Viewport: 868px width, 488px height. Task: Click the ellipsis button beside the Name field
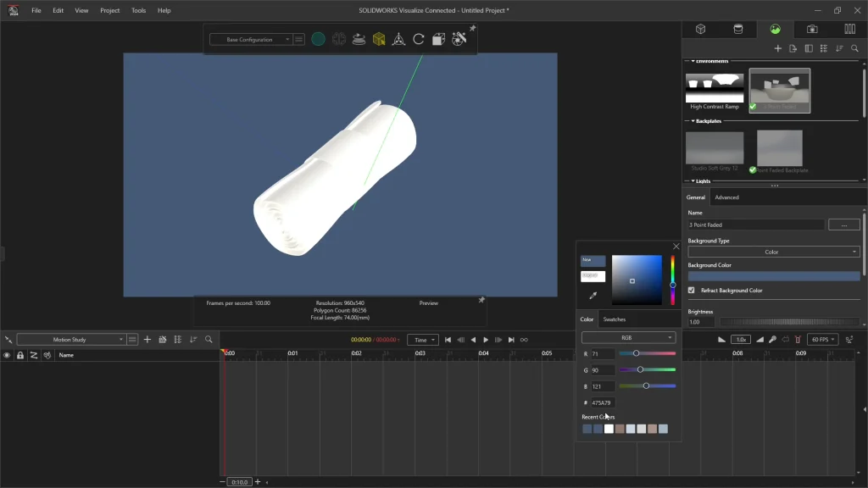pyautogui.click(x=843, y=225)
